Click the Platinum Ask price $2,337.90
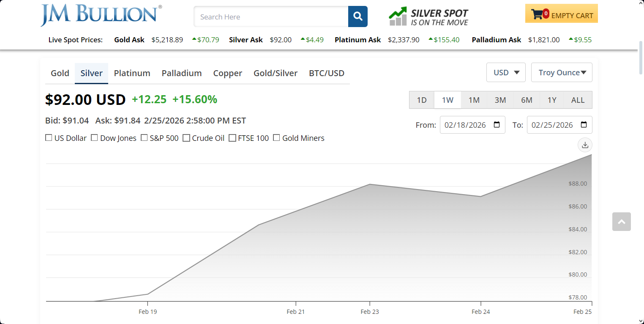Screen dimensions: 644x324 pyautogui.click(x=404, y=40)
